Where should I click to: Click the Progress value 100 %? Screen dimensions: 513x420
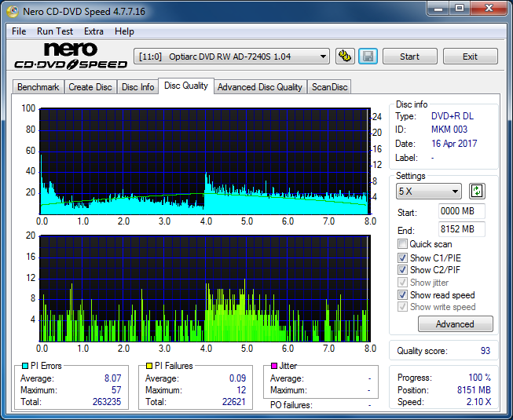[x=480, y=378]
